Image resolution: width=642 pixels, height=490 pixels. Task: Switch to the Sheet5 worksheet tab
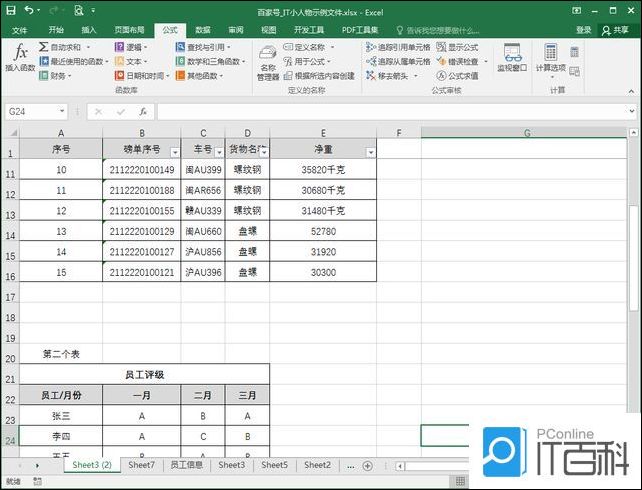(x=274, y=465)
